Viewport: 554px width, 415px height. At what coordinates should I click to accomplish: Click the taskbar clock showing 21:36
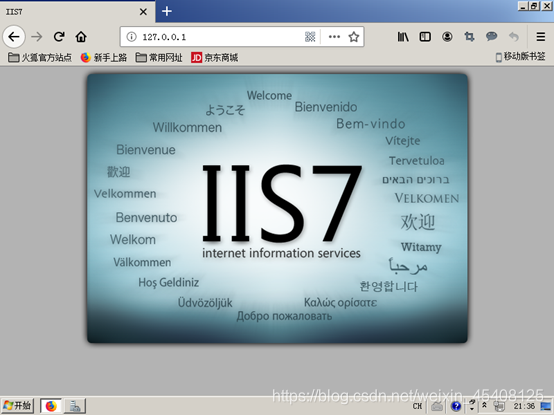click(524, 406)
